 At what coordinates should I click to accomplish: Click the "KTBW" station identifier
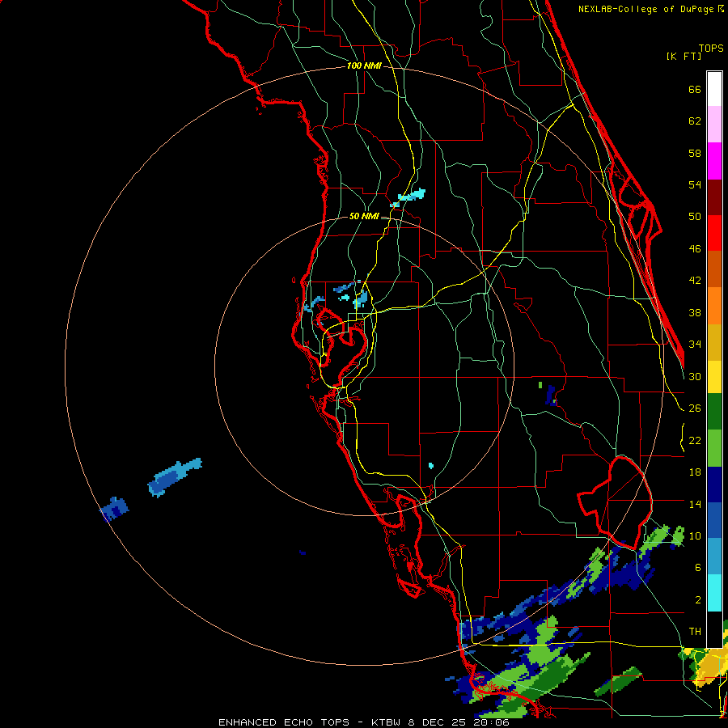387,722
